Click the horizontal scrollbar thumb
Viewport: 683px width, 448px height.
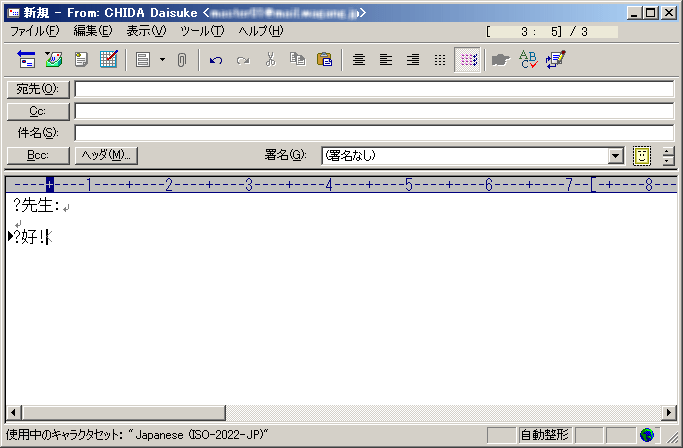[124, 412]
